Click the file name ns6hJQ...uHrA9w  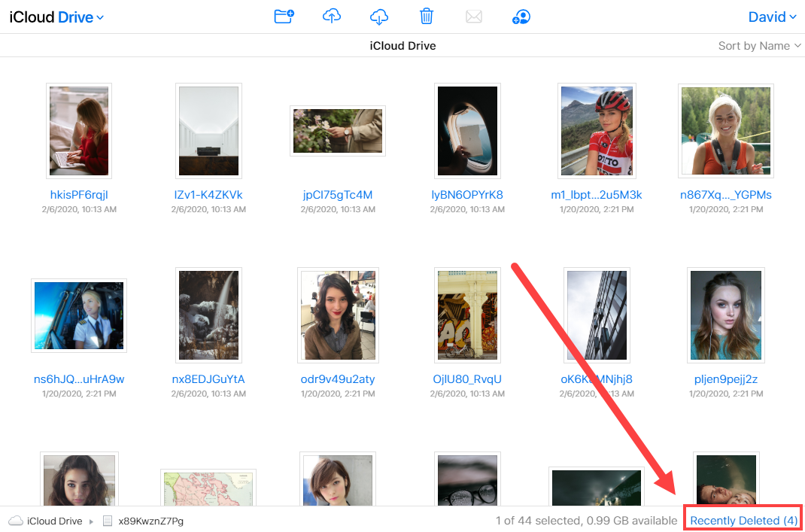79,379
